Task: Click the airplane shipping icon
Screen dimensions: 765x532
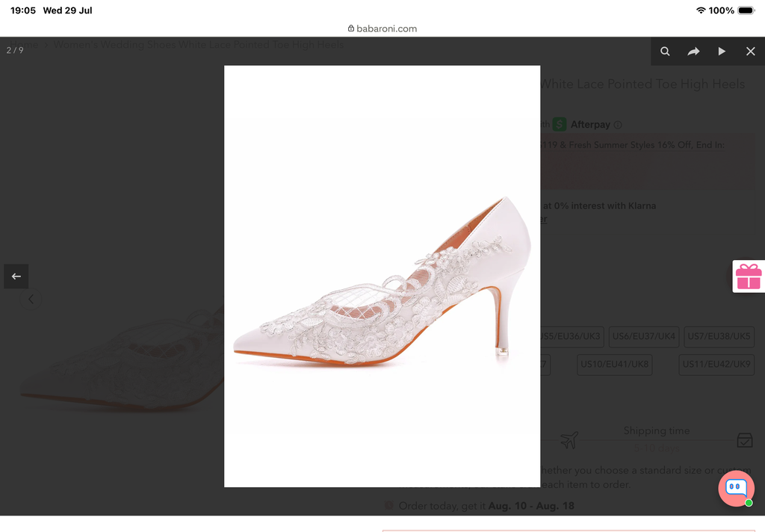Action: (x=569, y=440)
